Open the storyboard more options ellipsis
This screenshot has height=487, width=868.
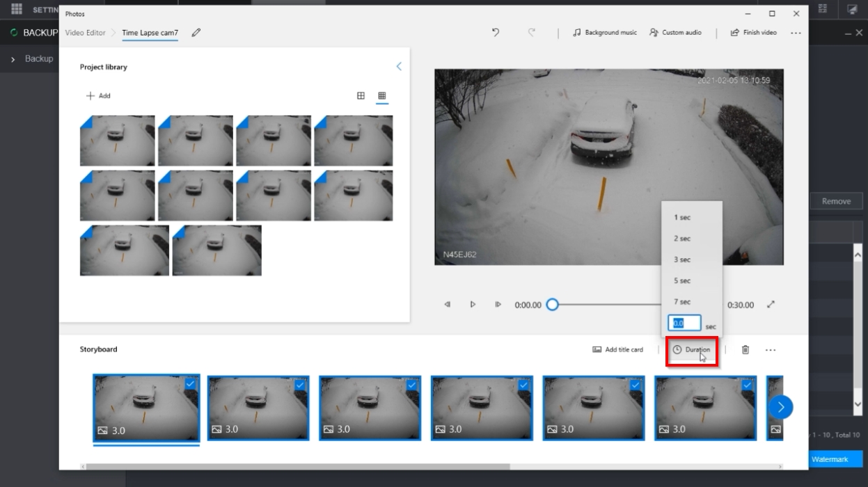click(771, 350)
